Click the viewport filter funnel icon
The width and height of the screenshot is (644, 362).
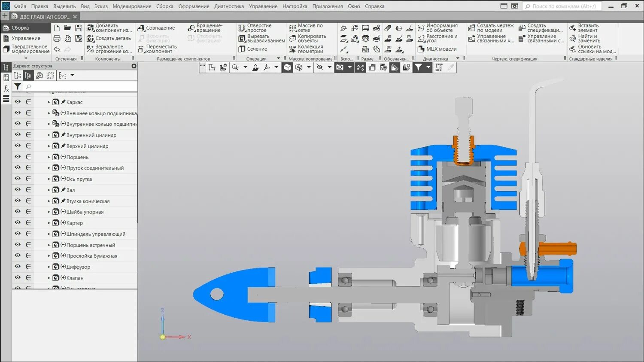[418, 67]
